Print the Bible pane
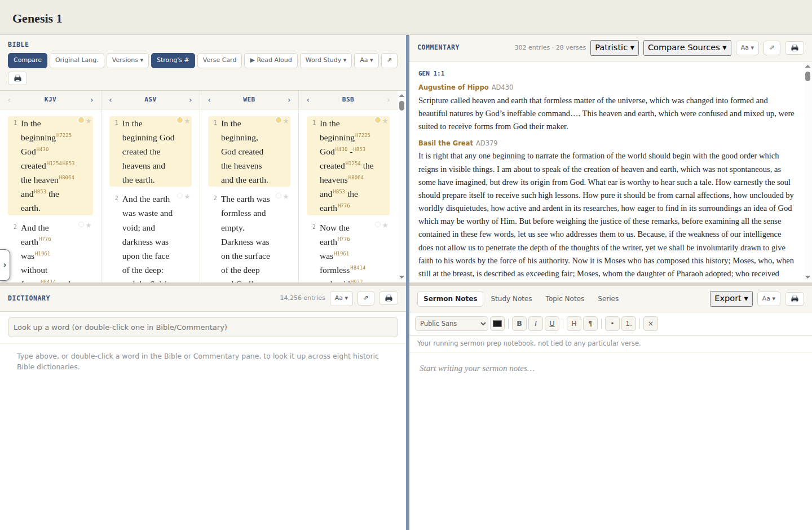This screenshot has width=812, height=530. [x=17, y=78]
